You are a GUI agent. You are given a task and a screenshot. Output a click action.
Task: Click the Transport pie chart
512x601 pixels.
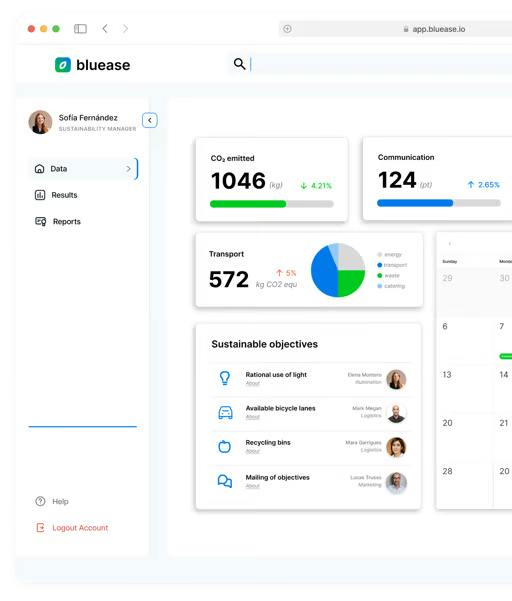pyautogui.click(x=338, y=270)
